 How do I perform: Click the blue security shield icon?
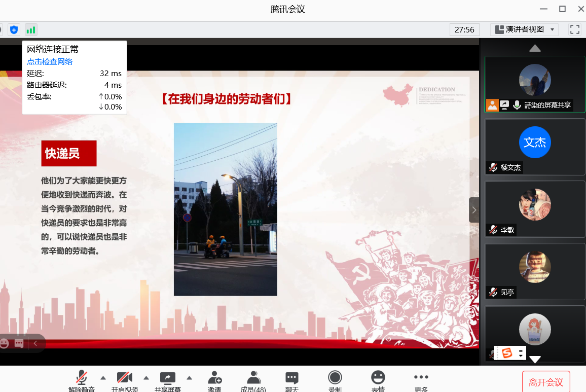[x=14, y=29]
